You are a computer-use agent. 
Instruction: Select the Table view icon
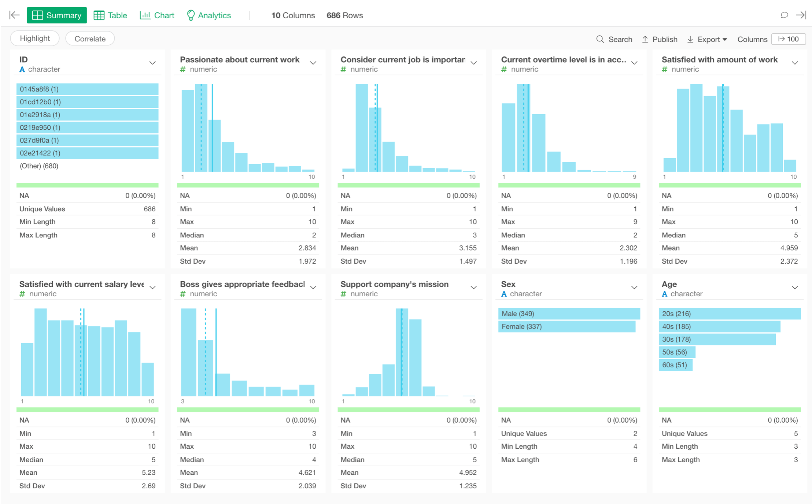[x=99, y=15]
